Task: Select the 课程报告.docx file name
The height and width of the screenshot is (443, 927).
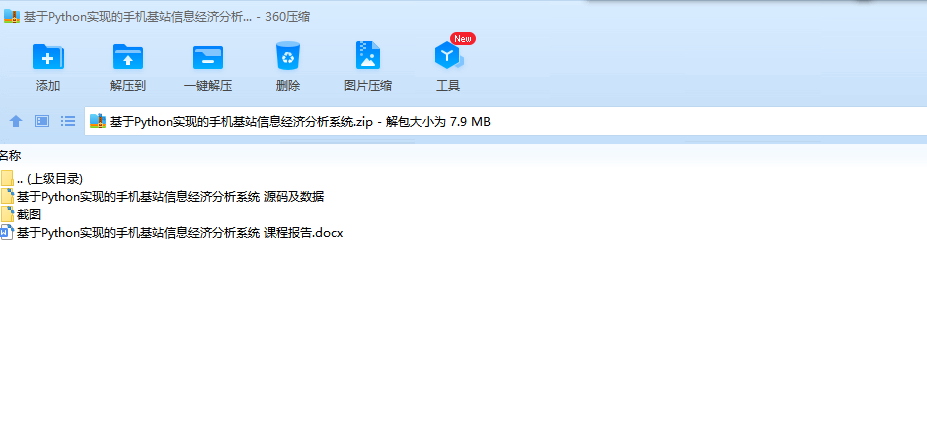Action: [x=180, y=233]
